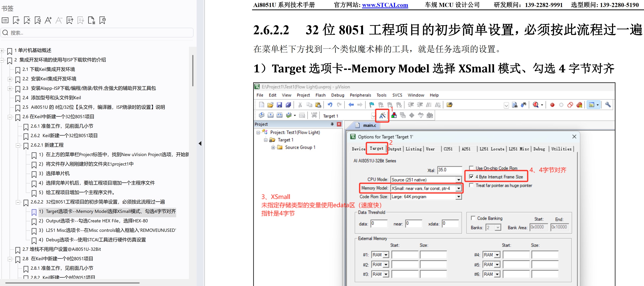Collapse bookmark 2 集成开发环境 section
This screenshot has height=286, width=644.
point(2,60)
